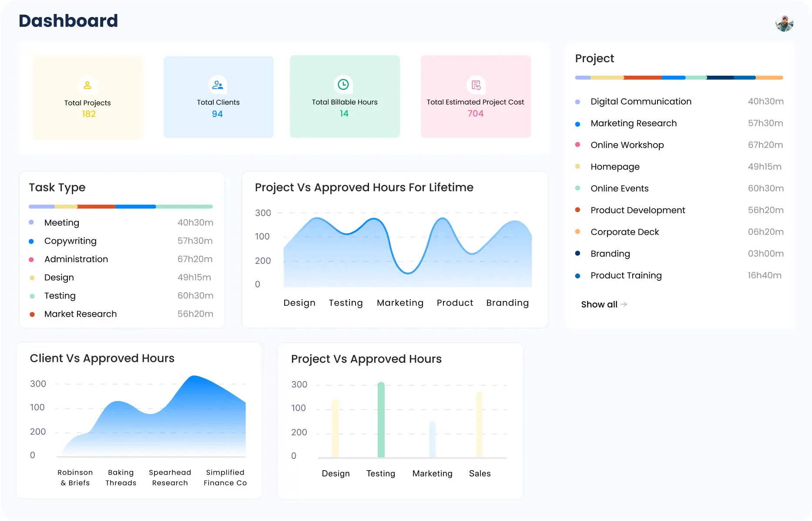Screen dimensions: 812x521
Task: Click the Administration pink legend dot
Action: tap(31, 260)
